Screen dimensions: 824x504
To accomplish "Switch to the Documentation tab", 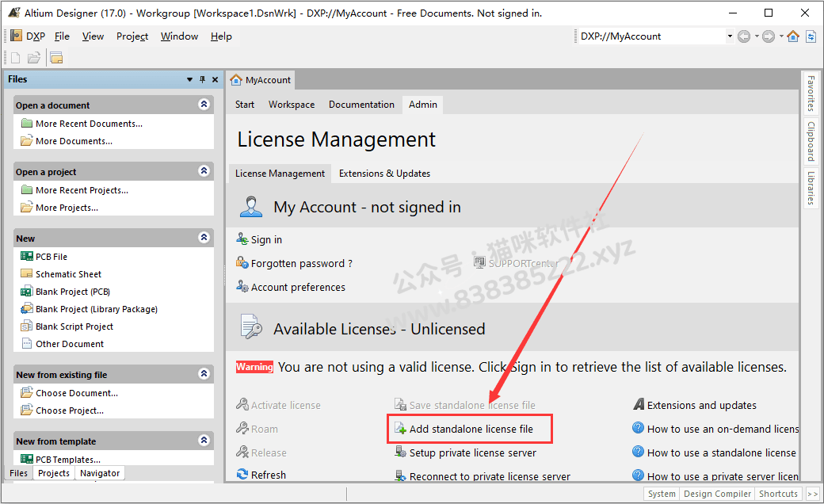I will (x=361, y=105).
